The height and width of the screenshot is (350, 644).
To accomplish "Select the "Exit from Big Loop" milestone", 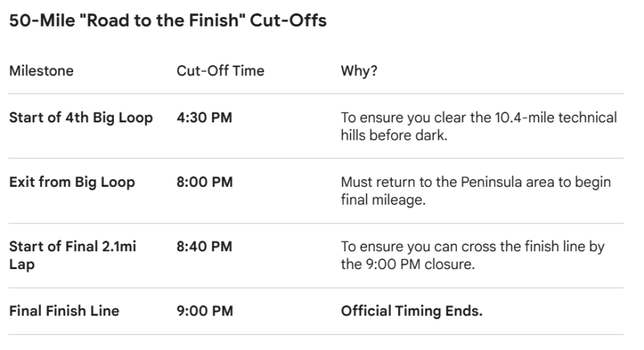I will [x=72, y=183].
